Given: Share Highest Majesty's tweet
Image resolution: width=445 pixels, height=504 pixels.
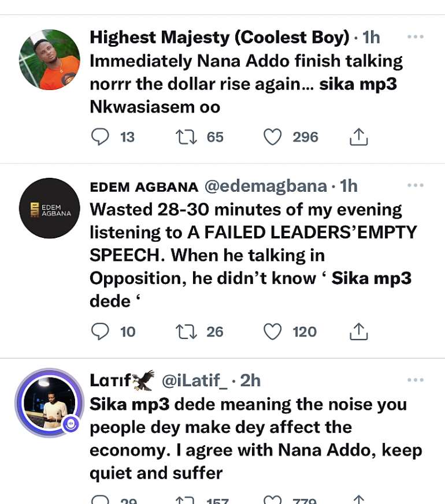Looking at the screenshot, I should (x=359, y=137).
